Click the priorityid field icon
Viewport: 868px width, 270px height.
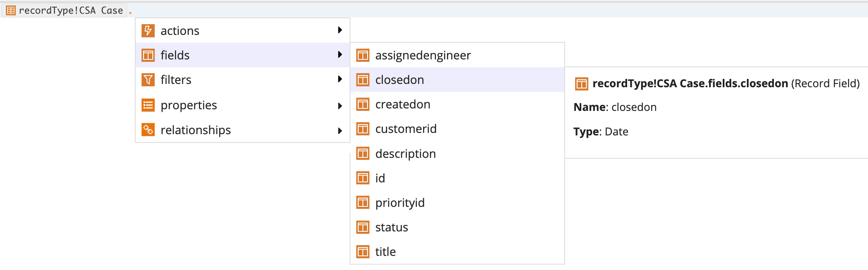click(363, 202)
